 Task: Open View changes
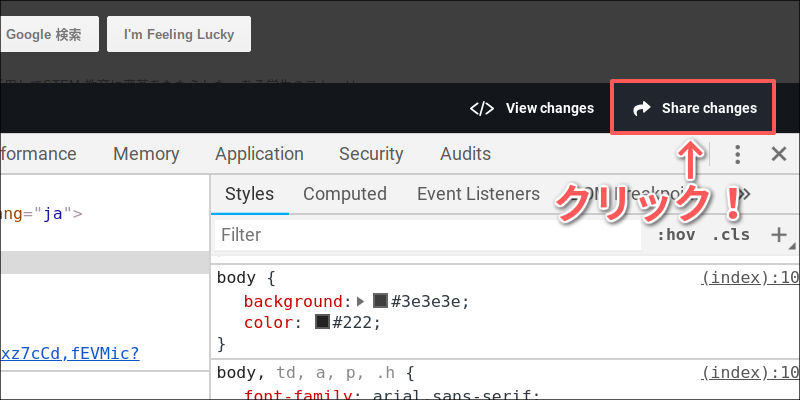[x=532, y=108]
